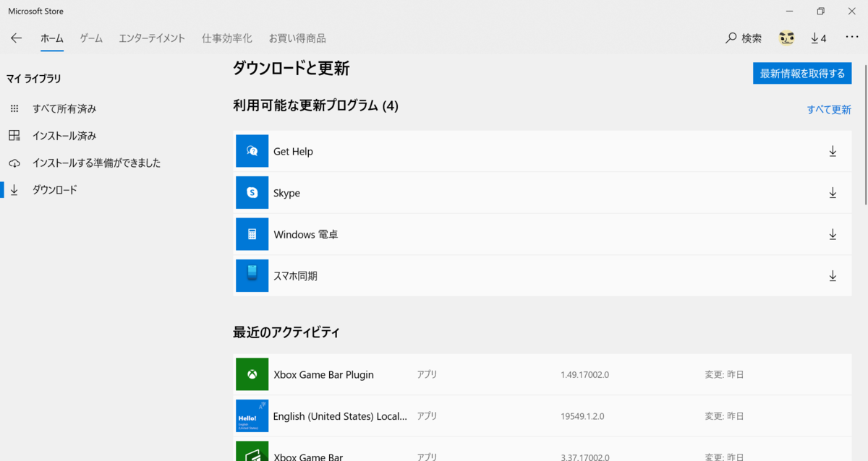
Task: Download the Windows 電卓 update arrow
Action: 833,234
